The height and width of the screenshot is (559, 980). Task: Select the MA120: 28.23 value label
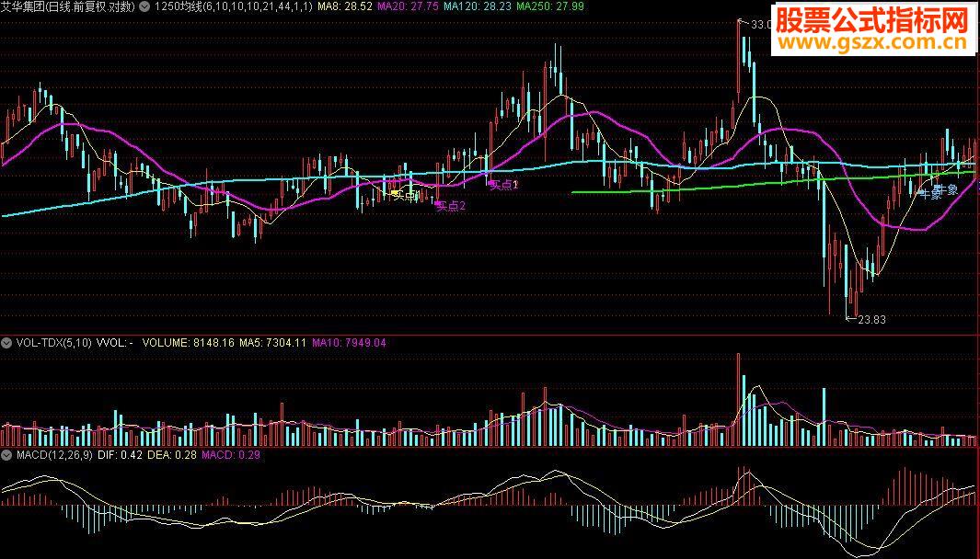[x=478, y=6]
